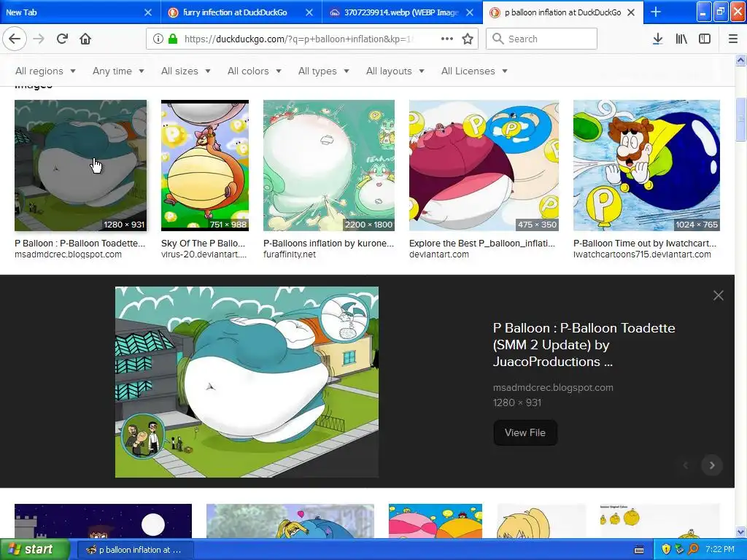Close the New Tab tab
The height and width of the screenshot is (560, 747).
click(x=148, y=12)
